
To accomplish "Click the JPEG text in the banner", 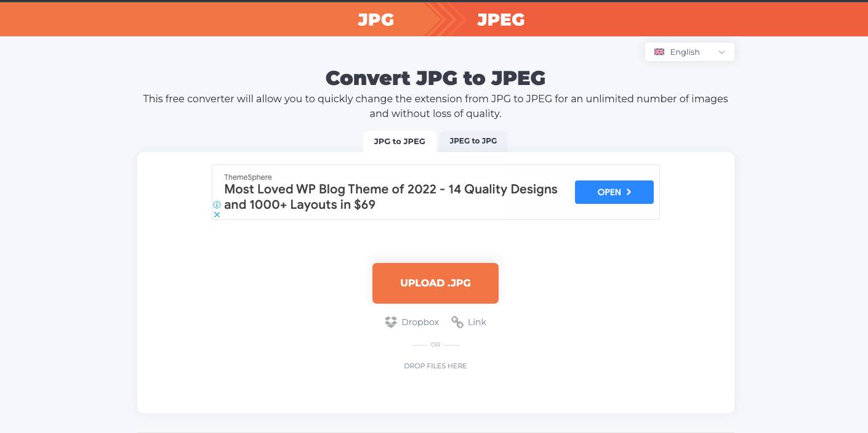I will pyautogui.click(x=500, y=19).
